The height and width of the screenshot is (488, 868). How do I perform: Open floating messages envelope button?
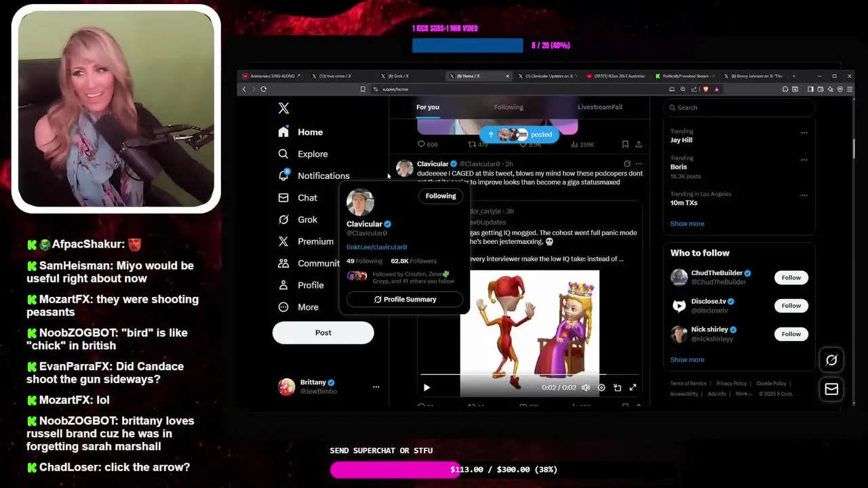pyautogui.click(x=831, y=389)
